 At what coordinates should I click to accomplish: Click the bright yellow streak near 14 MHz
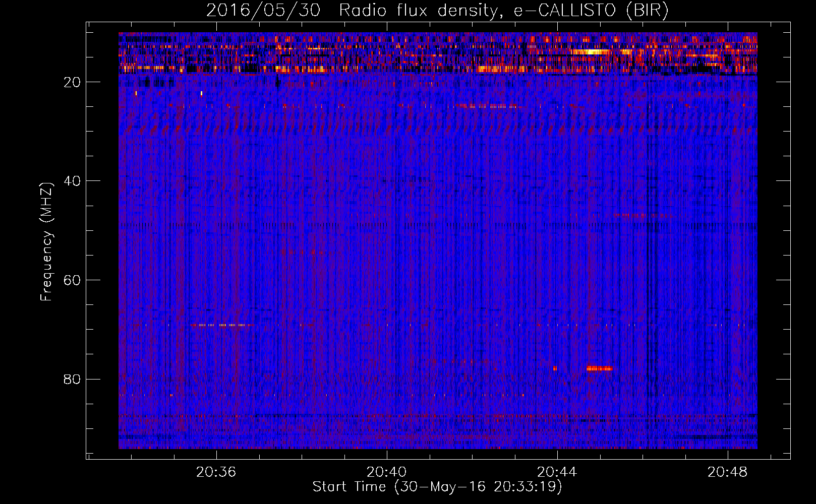click(591, 51)
